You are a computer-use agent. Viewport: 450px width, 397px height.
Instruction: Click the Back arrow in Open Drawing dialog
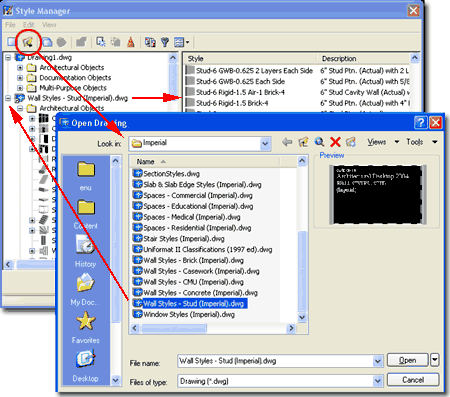287,142
